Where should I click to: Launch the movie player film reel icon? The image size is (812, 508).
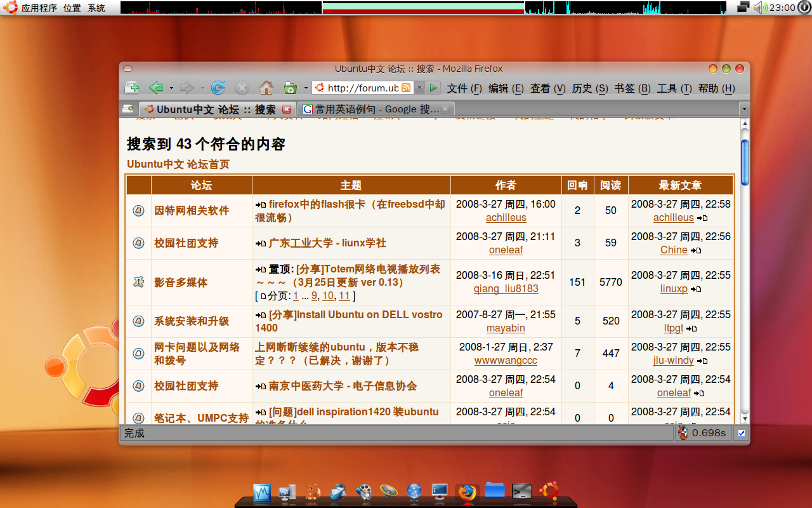[363, 491]
